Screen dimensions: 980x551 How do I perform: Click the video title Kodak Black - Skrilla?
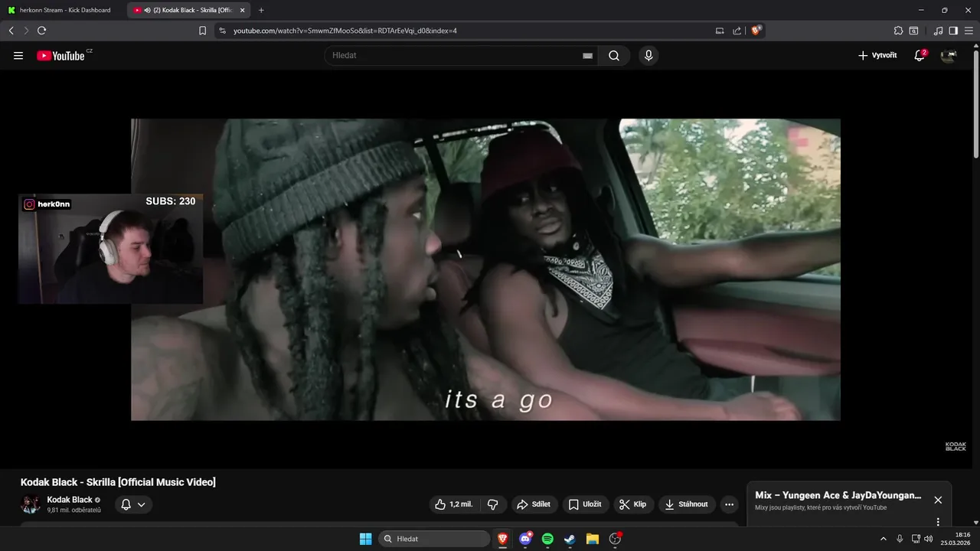(118, 482)
